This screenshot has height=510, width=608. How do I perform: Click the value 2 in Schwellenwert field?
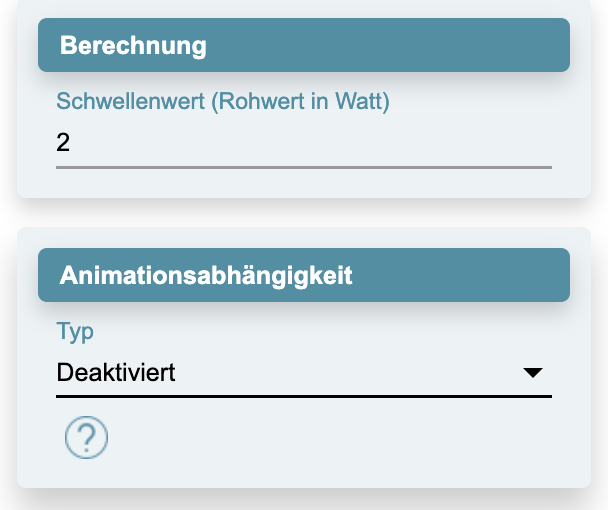click(63, 143)
